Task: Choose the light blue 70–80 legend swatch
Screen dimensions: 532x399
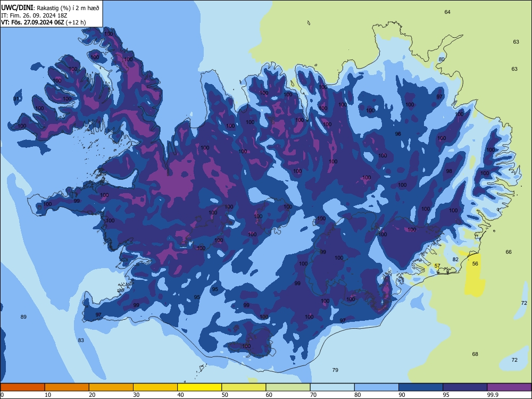Action: tap(332, 387)
